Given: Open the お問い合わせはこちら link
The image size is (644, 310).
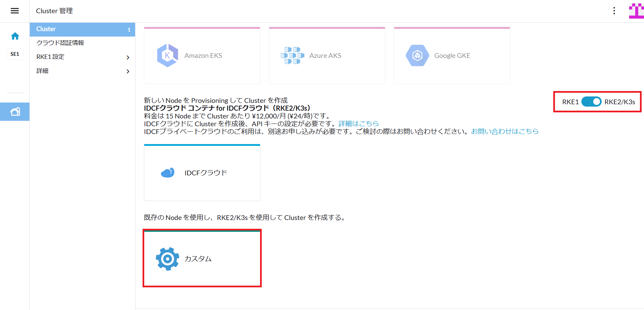Looking at the screenshot, I should (505, 131).
